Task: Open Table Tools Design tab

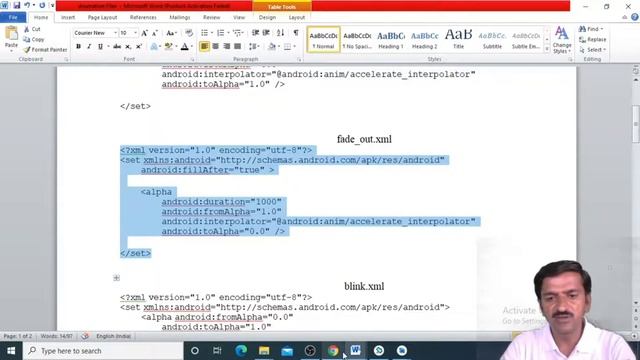Action: tap(267, 18)
